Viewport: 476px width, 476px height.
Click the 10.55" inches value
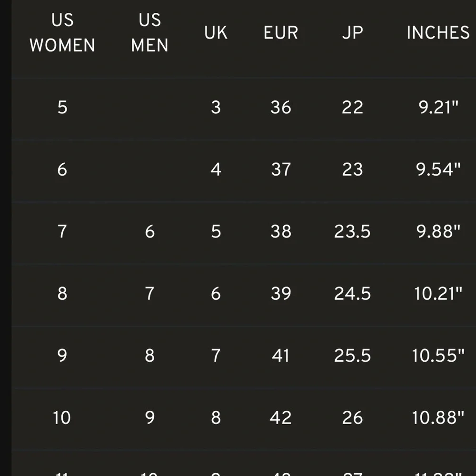(x=438, y=356)
